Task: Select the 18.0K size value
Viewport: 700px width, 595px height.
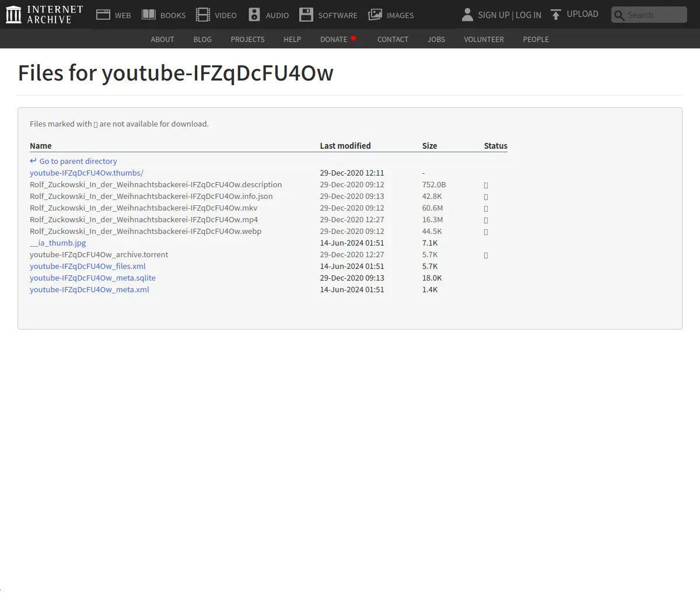Action: tap(432, 278)
